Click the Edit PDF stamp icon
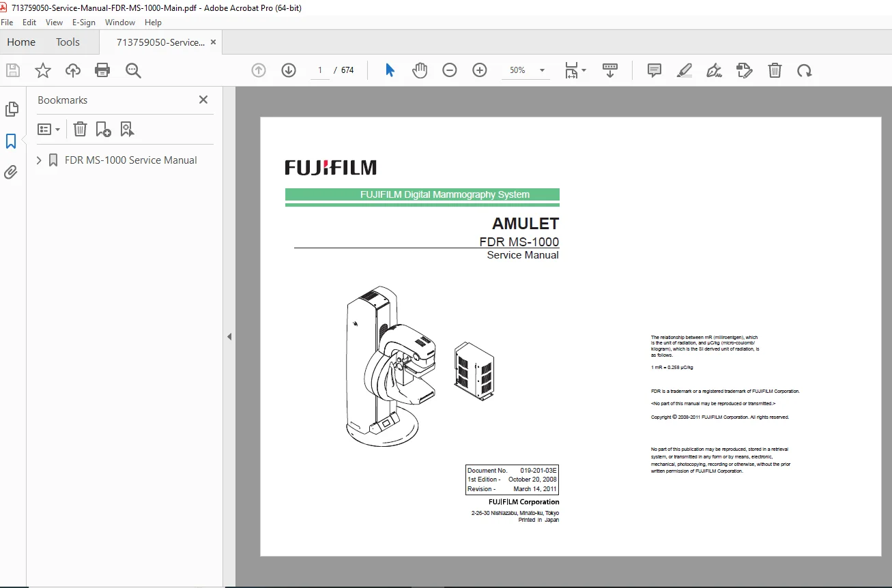892x588 pixels. 745,70
